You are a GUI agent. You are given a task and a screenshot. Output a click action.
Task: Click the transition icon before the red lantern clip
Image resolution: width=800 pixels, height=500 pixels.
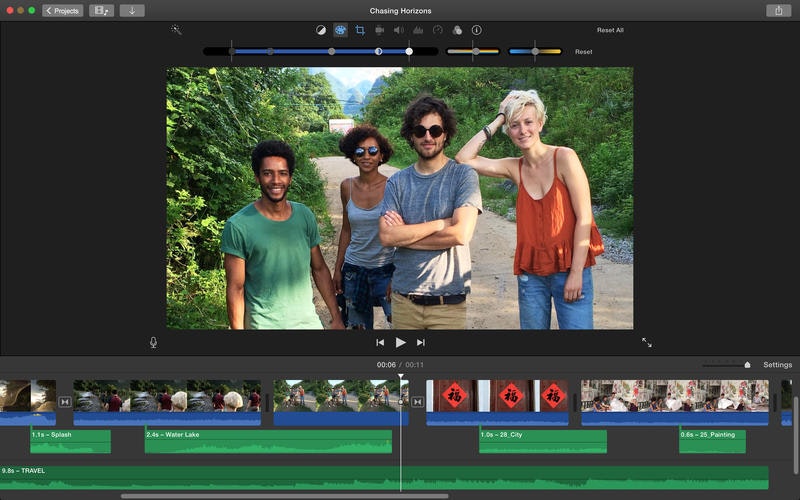[x=418, y=402]
